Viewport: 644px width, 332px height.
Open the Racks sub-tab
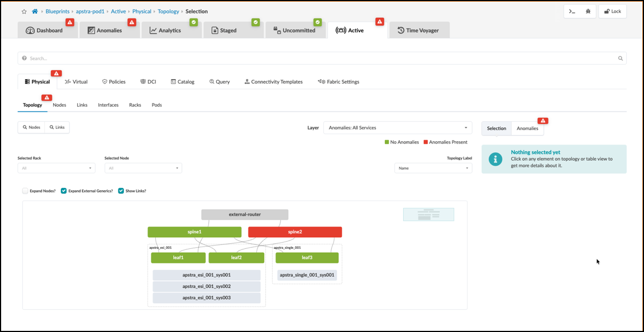coord(135,105)
